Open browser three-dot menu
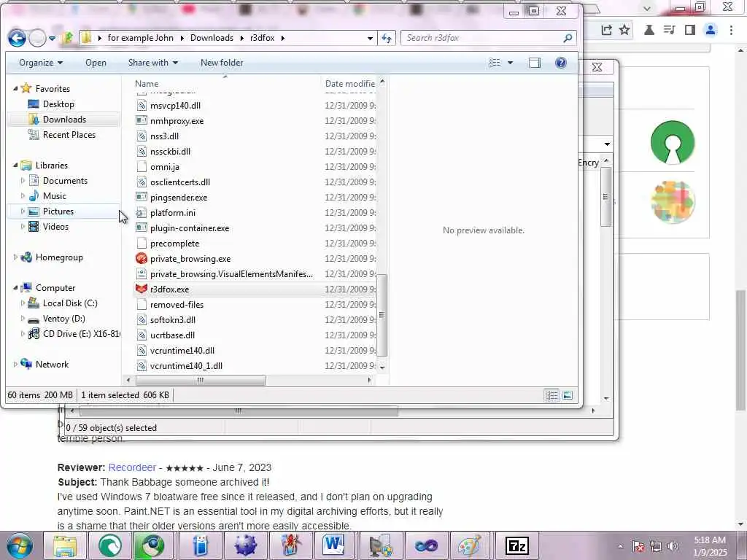 tap(731, 30)
